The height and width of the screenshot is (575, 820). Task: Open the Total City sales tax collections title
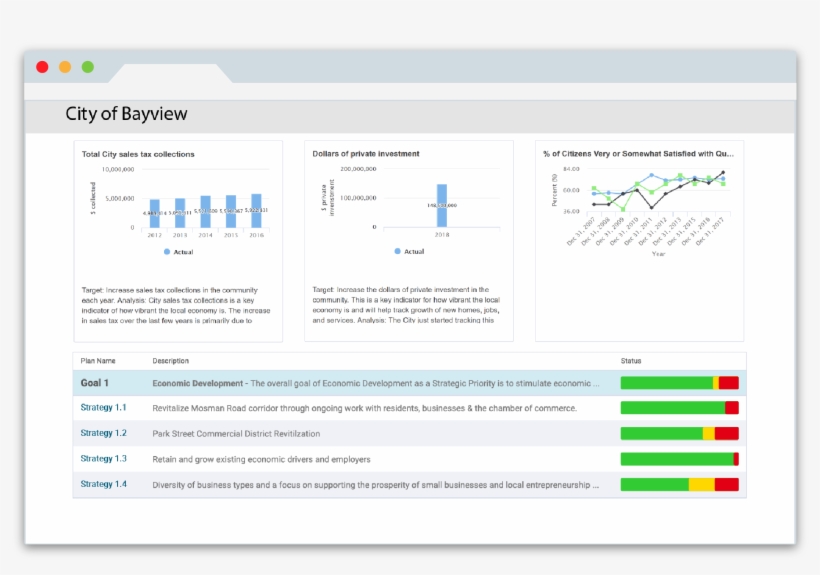tap(138, 154)
